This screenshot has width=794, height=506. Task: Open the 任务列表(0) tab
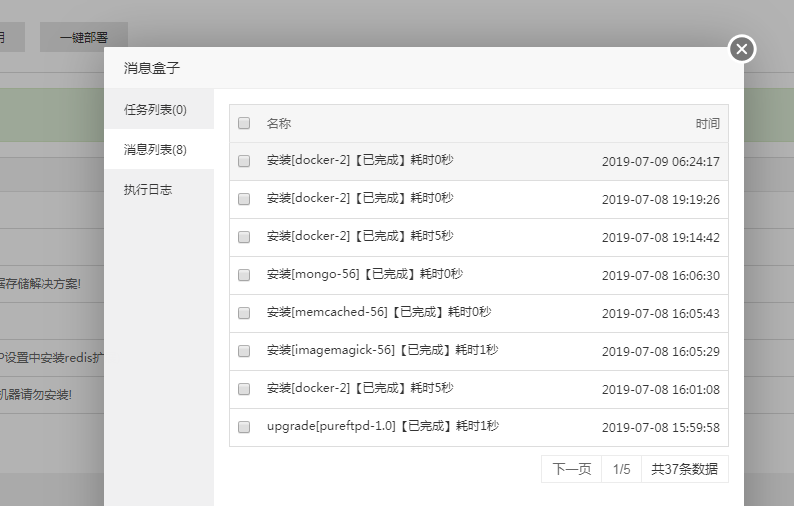159,109
